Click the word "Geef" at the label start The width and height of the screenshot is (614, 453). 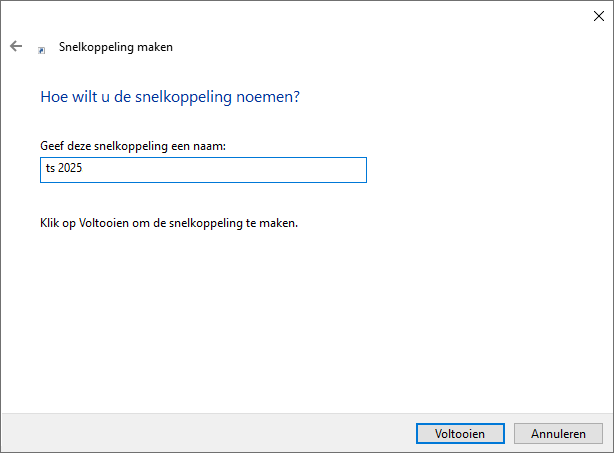click(52, 146)
